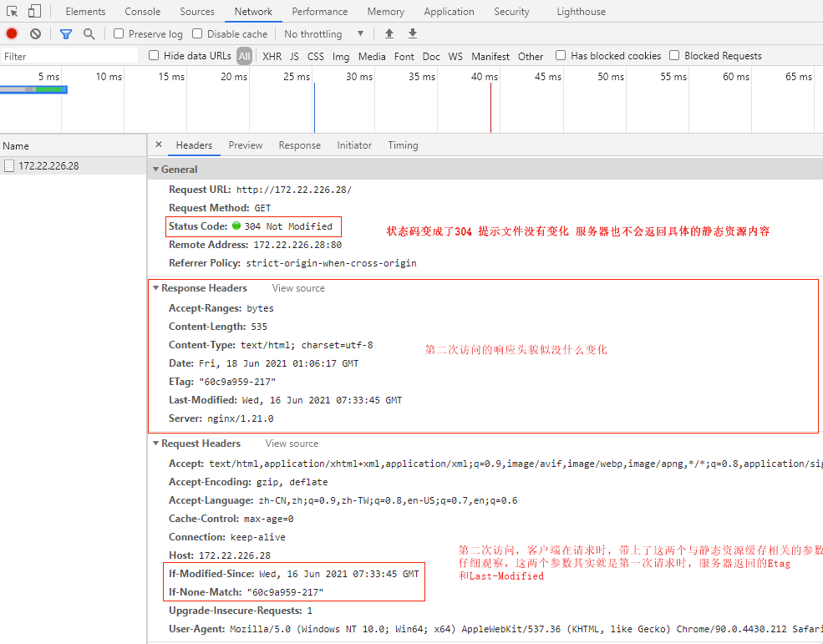Filter requests by JS type
823x644 pixels.
(294, 56)
